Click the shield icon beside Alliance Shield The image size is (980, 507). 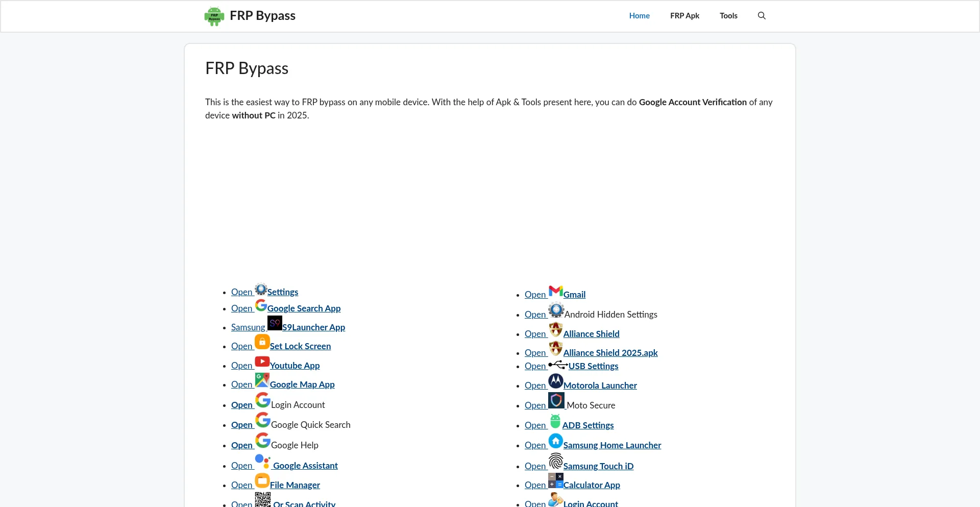tap(556, 329)
